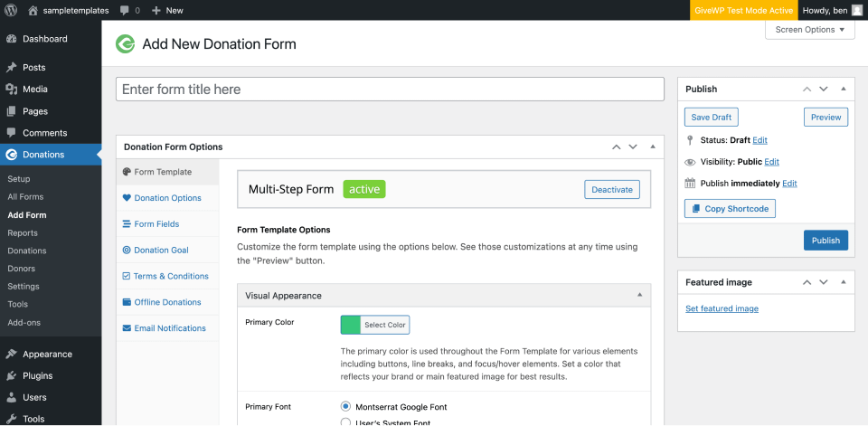The width and height of the screenshot is (868, 426).
Task: Open the Donation Options tab
Action: (167, 197)
